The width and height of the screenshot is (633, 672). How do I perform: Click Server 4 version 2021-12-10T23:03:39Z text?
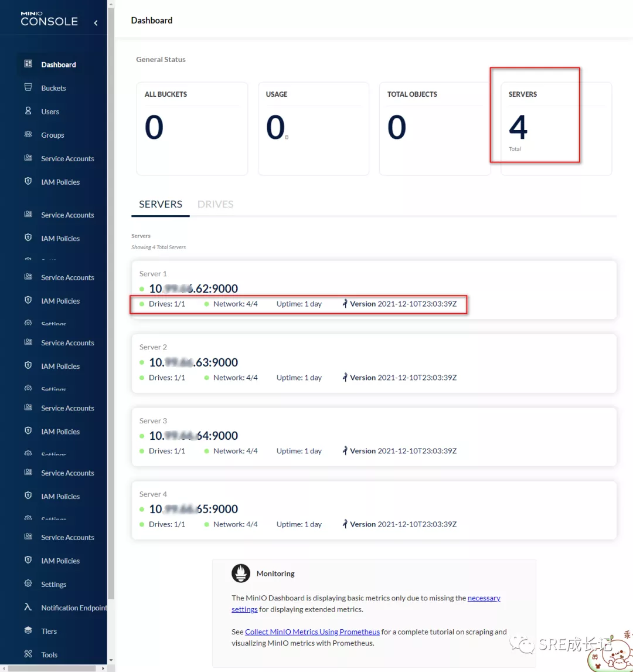pos(417,524)
